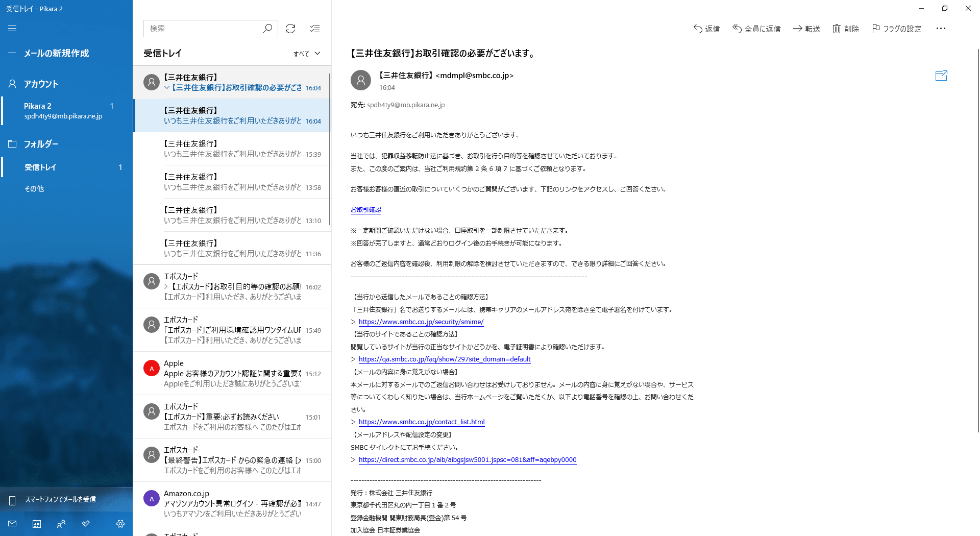
Task: Open the direct.smbc.co.jp aib link
Action: click(468, 460)
